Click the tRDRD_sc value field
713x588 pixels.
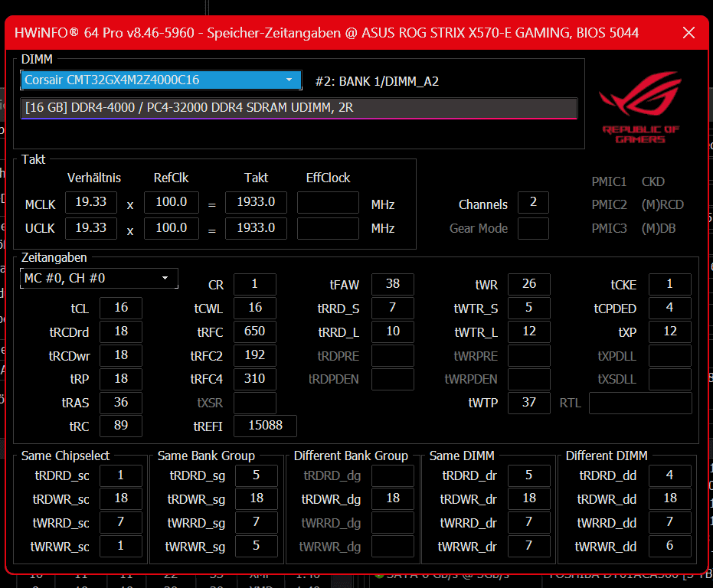coord(121,475)
